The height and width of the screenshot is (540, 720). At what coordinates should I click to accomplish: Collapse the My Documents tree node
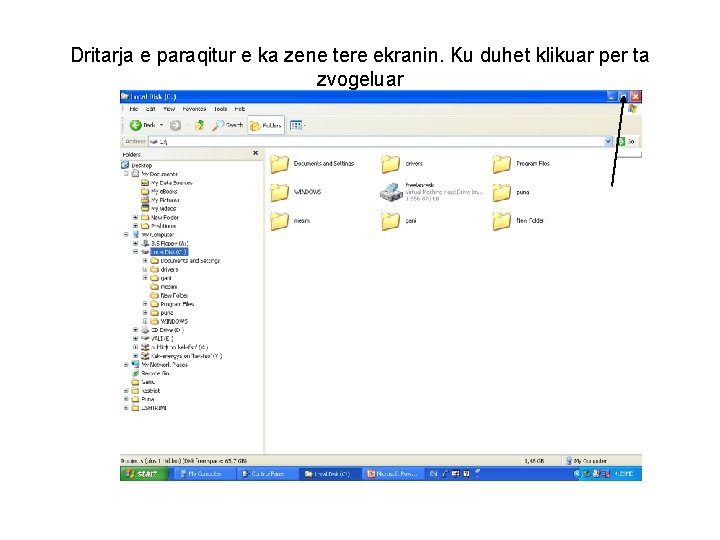point(126,174)
